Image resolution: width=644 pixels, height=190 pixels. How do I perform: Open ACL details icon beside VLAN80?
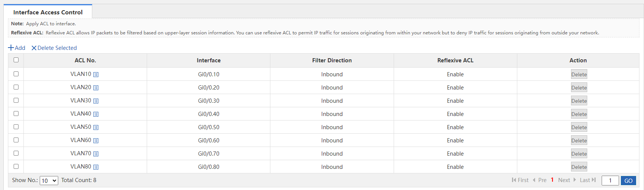click(x=96, y=167)
